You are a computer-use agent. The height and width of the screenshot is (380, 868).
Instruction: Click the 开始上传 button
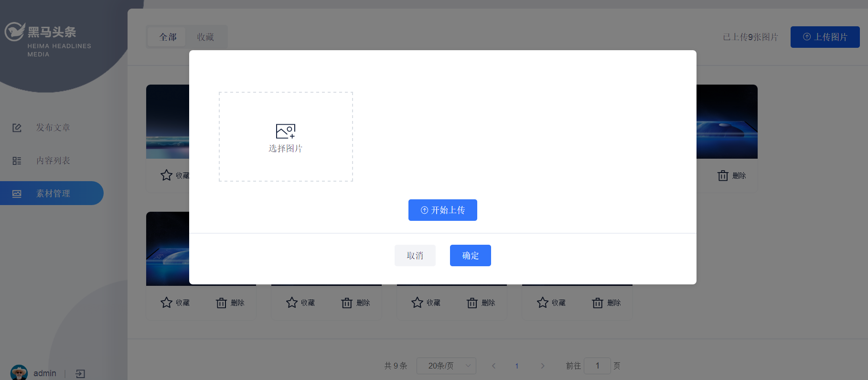(443, 210)
